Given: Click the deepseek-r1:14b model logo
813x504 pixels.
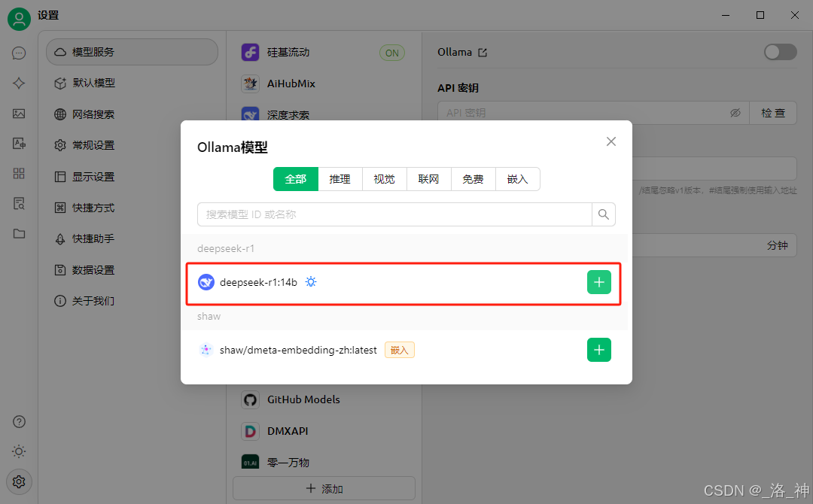Looking at the screenshot, I should 206,282.
